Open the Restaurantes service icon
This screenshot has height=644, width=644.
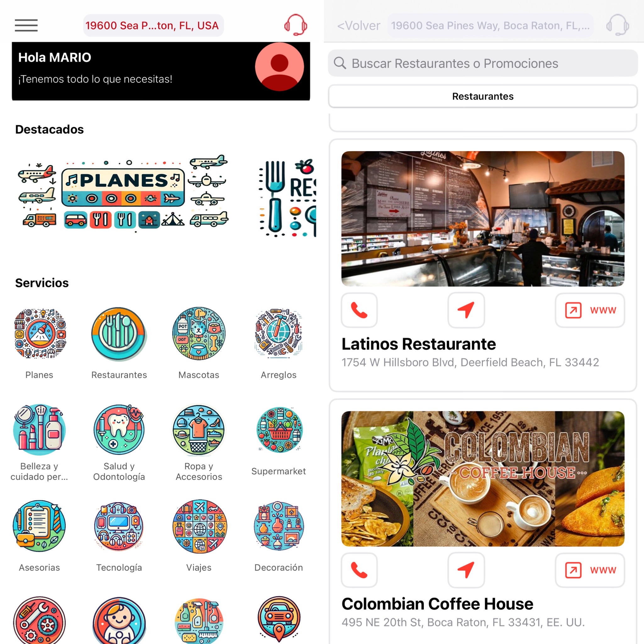pos(119,334)
